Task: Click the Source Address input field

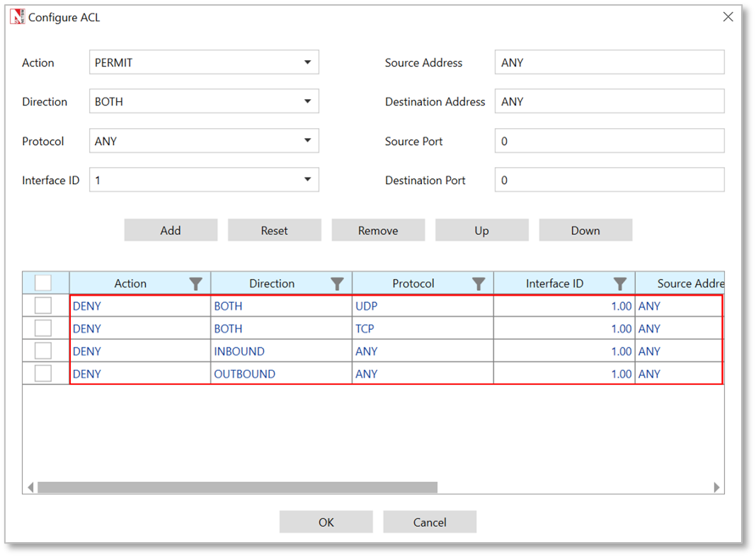Action: point(609,62)
